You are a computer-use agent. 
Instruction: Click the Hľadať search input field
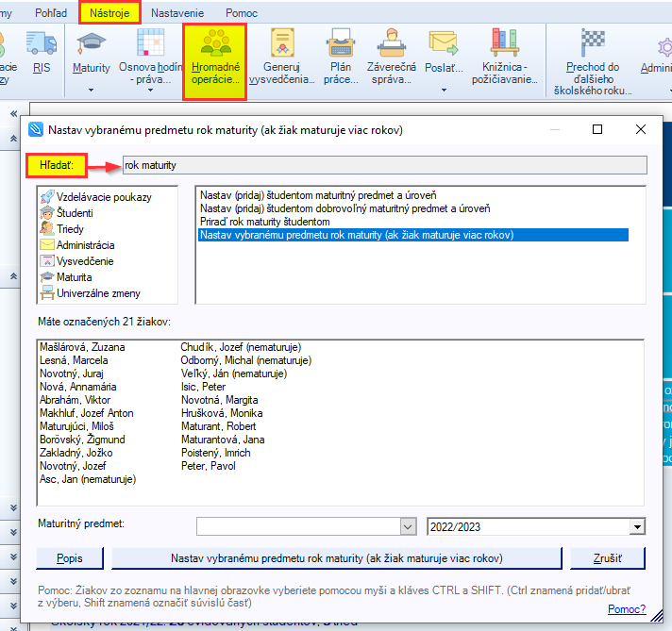coord(383,166)
